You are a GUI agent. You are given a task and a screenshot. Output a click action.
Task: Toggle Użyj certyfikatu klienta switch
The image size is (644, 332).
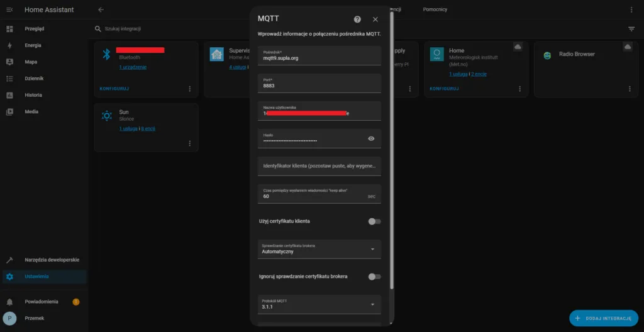point(375,221)
